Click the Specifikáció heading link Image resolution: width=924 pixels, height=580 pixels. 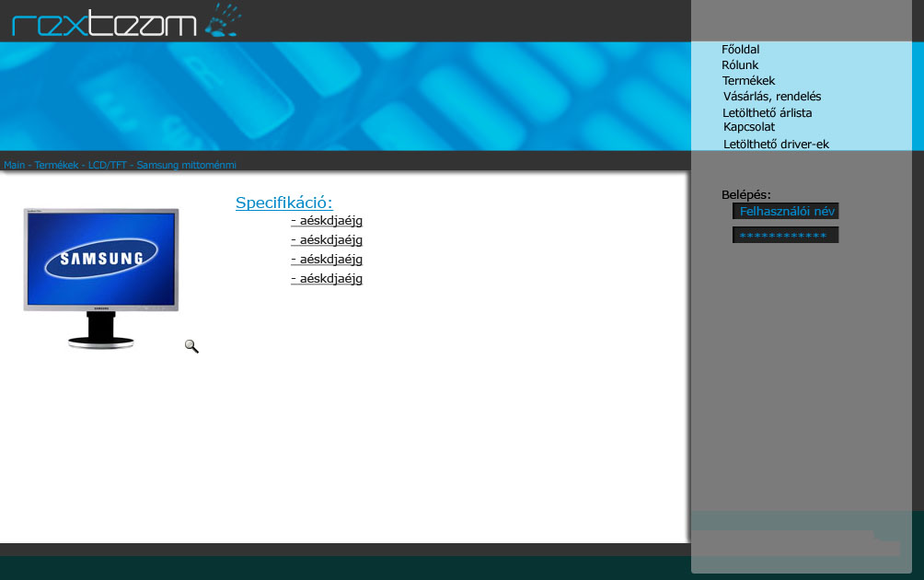[284, 203]
